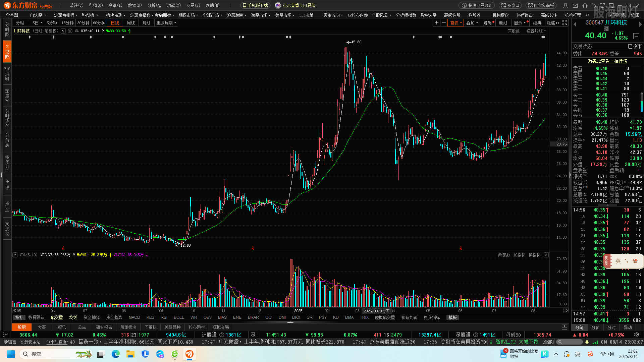Hide the right panel via 隐藏
The image size is (644, 362).
click(x=553, y=23)
